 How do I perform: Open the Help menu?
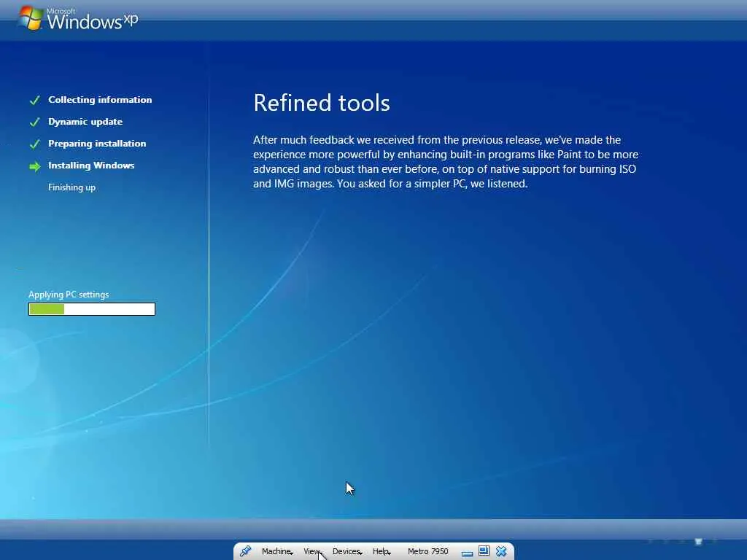(x=382, y=551)
